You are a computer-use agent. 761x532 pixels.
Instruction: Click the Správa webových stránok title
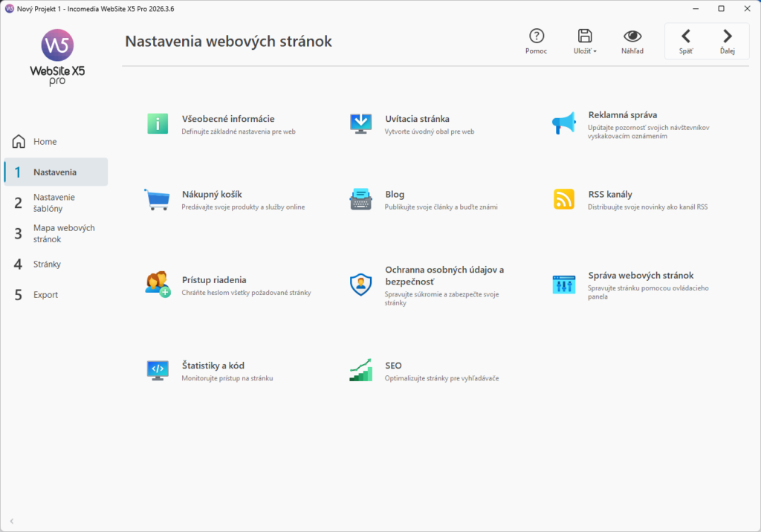(641, 276)
